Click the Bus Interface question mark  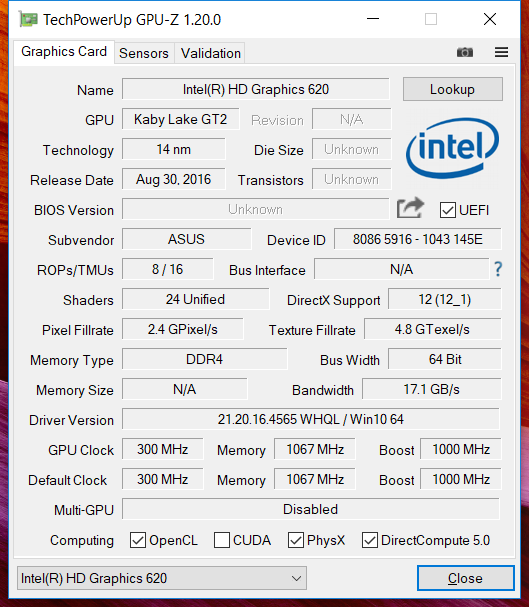[498, 269]
